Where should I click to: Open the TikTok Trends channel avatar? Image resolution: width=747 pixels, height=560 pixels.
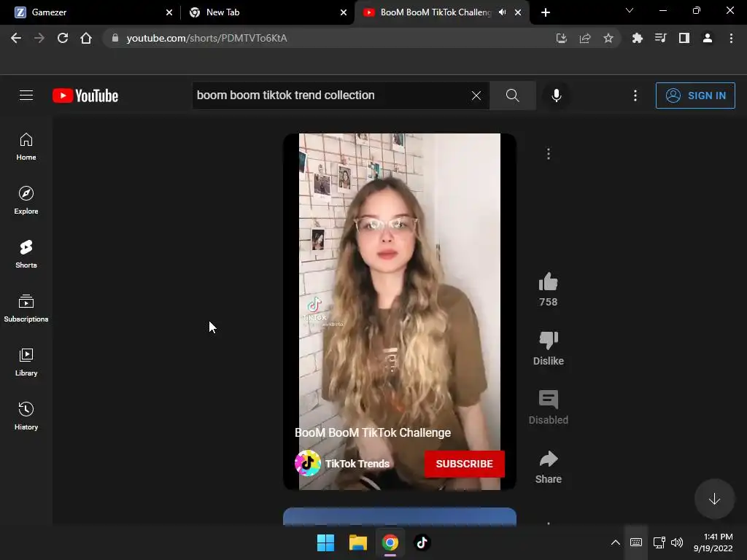(307, 463)
